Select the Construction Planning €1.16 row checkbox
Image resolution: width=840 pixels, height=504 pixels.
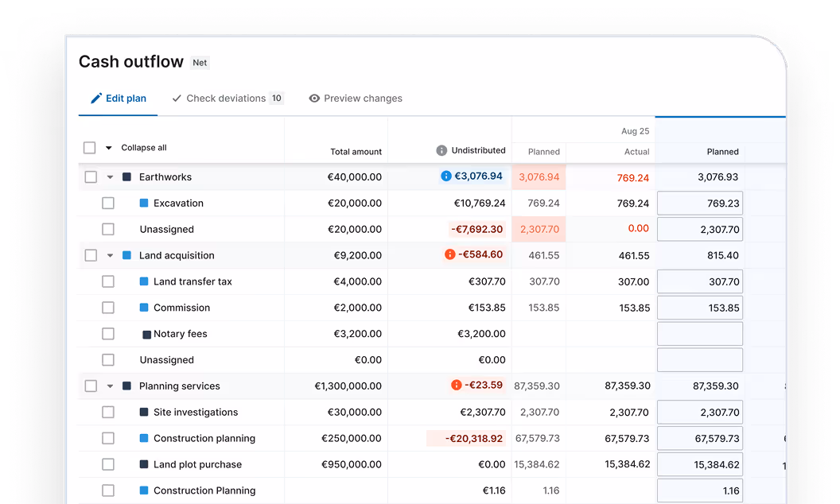[108, 490]
